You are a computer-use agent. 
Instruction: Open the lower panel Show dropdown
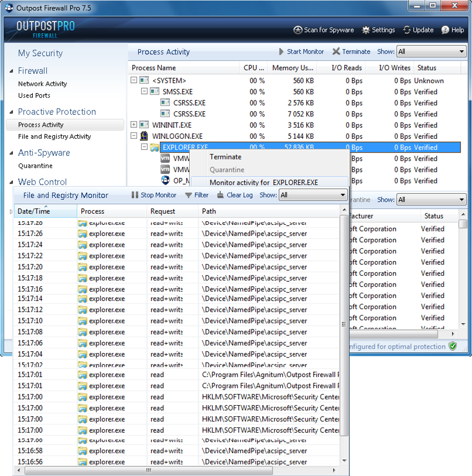(431, 200)
